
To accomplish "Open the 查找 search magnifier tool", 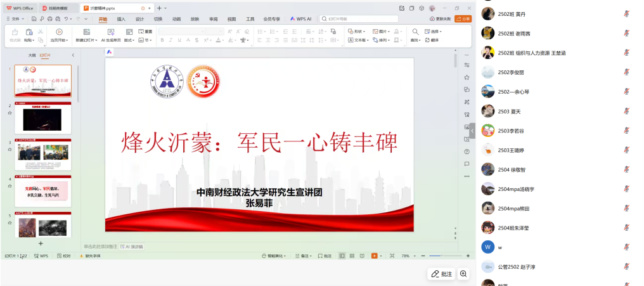I will [x=415, y=31].
